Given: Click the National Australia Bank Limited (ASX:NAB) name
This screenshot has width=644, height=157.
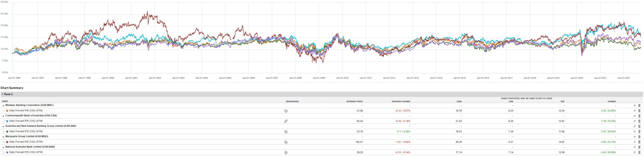Looking at the screenshot, I should point(30,147).
